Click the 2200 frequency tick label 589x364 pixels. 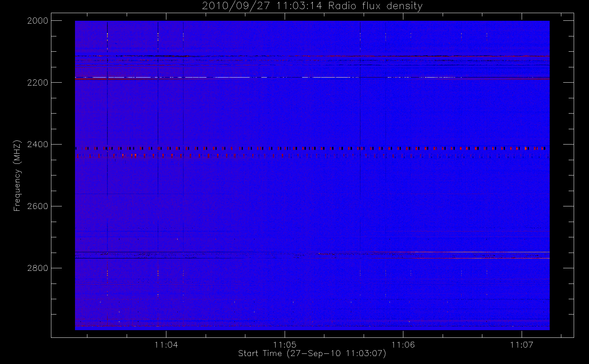[38, 83]
